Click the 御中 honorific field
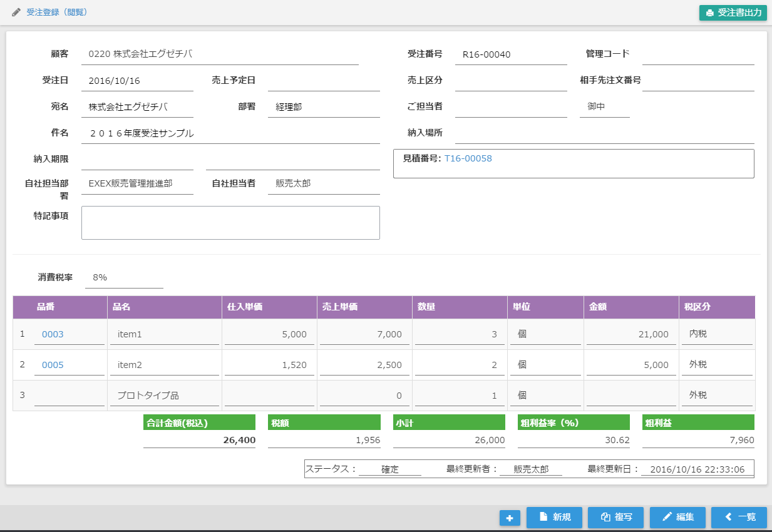772x532 pixels. (x=605, y=107)
